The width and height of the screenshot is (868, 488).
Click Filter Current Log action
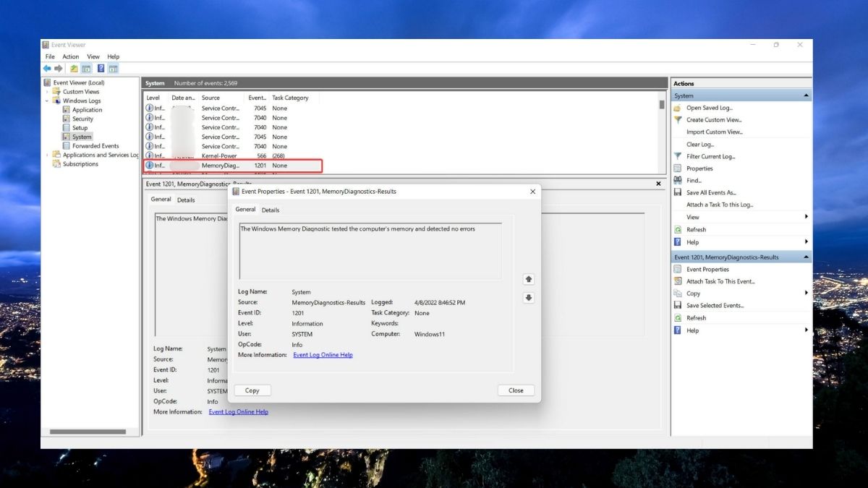click(x=710, y=156)
